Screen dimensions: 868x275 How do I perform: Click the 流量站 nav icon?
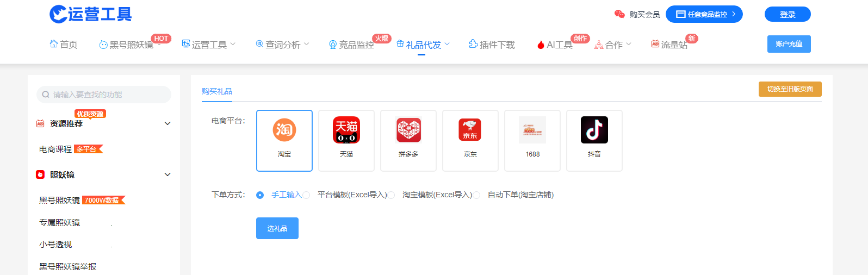(655, 44)
